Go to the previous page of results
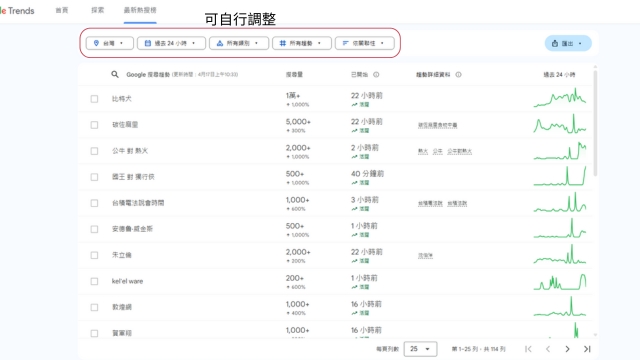 point(548,349)
